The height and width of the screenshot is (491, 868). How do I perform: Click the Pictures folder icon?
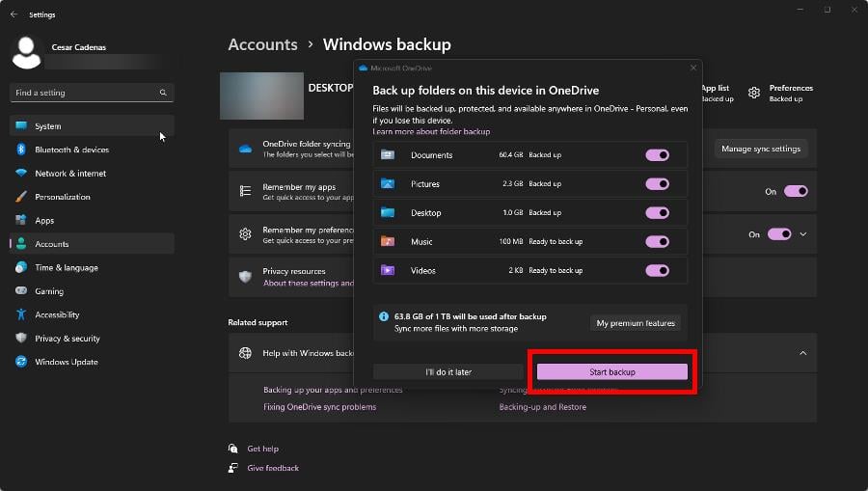pyautogui.click(x=388, y=184)
